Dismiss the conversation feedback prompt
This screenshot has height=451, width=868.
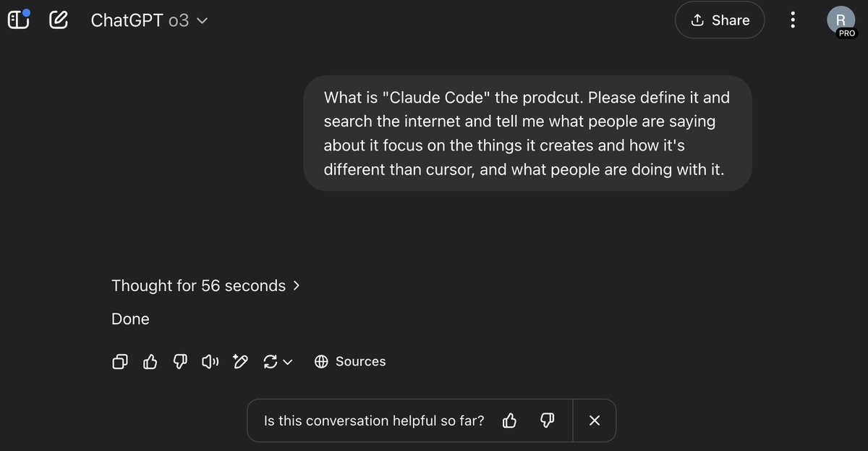pyautogui.click(x=595, y=421)
